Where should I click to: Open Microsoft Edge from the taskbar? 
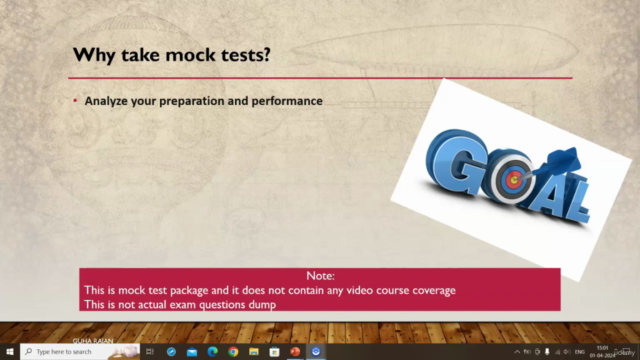point(213,351)
